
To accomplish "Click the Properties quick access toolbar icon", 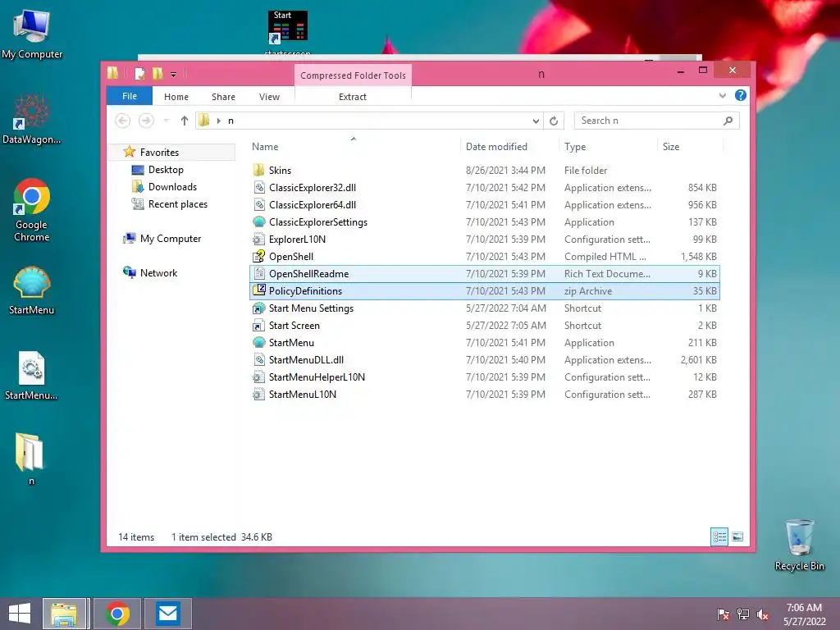I will point(139,73).
